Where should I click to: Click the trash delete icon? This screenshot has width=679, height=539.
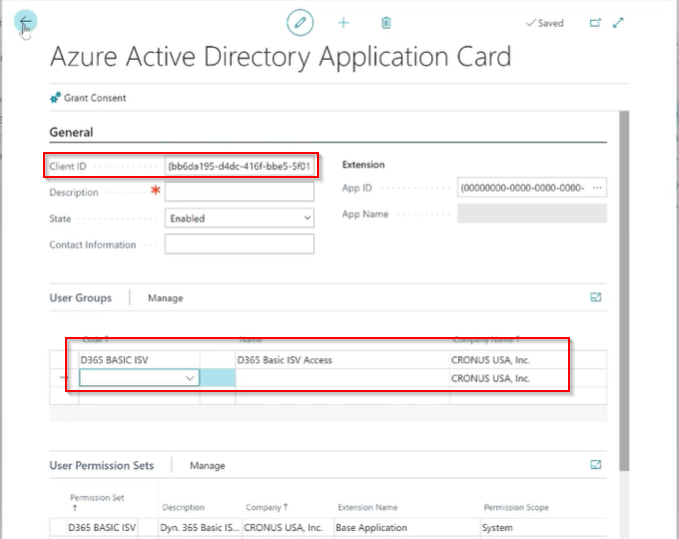click(386, 23)
